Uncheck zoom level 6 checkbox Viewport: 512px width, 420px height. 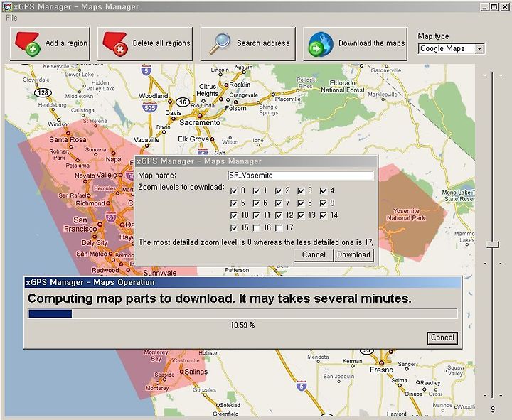pos(256,203)
